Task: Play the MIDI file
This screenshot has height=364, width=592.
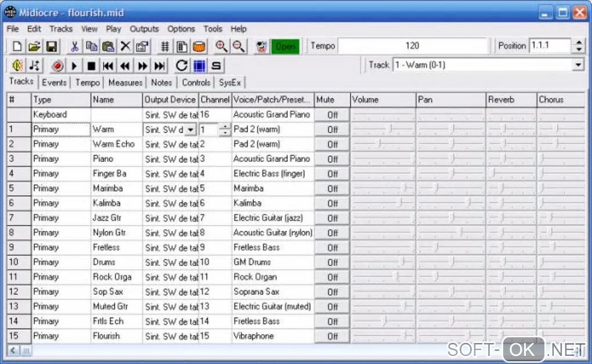Action: pos(74,66)
